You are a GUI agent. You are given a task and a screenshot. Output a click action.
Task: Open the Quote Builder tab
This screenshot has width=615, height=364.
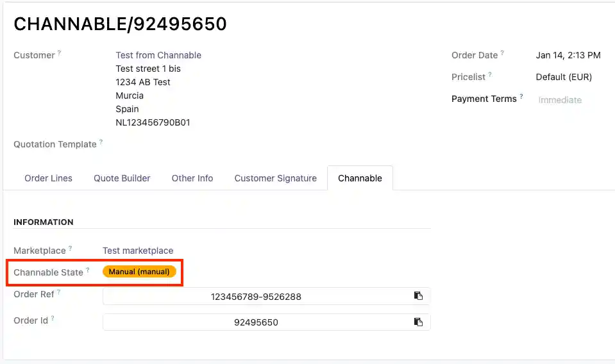122,178
